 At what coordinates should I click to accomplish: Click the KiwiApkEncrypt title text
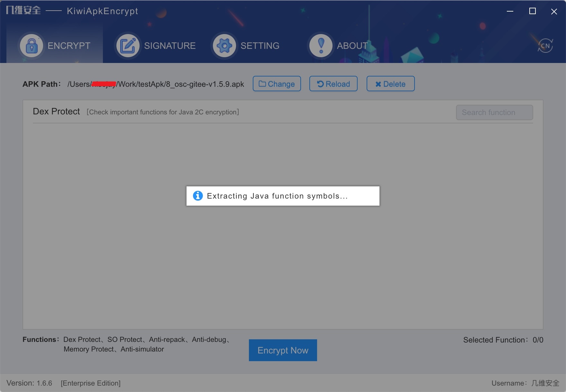(x=103, y=11)
